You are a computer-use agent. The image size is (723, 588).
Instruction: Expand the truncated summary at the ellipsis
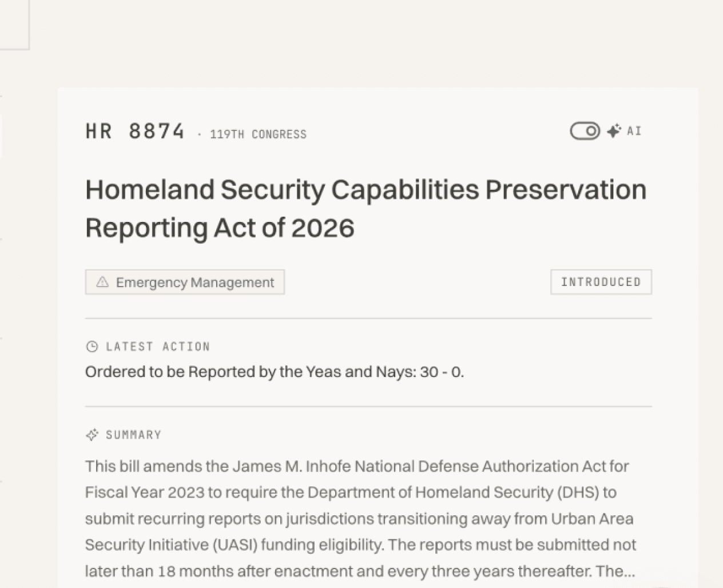[630, 571]
